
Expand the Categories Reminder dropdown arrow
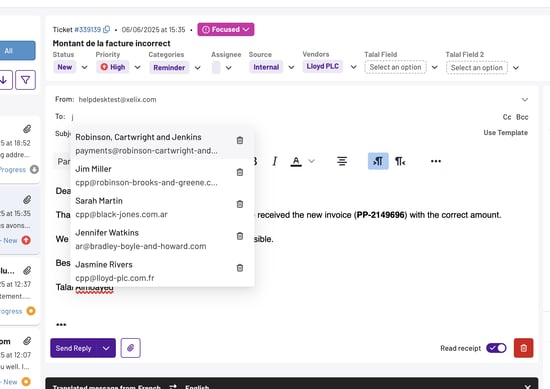click(197, 68)
